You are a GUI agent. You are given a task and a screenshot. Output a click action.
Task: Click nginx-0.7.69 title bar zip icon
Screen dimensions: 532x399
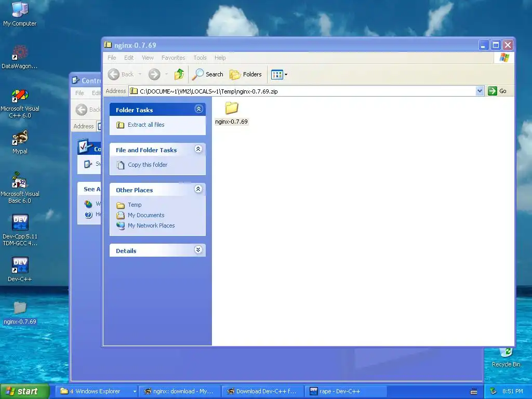point(108,45)
